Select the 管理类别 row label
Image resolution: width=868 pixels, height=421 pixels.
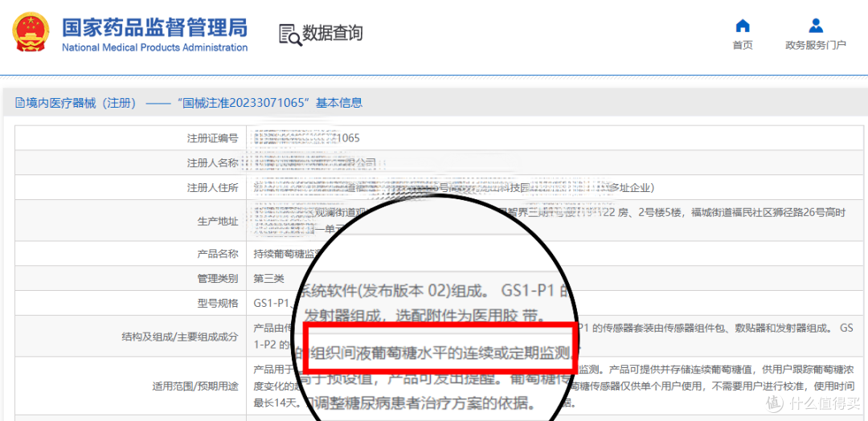click(x=218, y=278)
